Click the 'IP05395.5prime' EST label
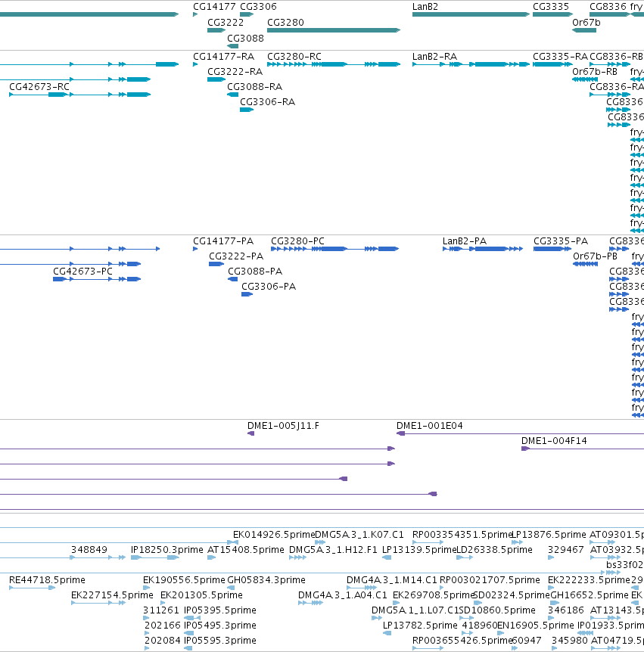644x652 pixels. (x=219, y=610)
